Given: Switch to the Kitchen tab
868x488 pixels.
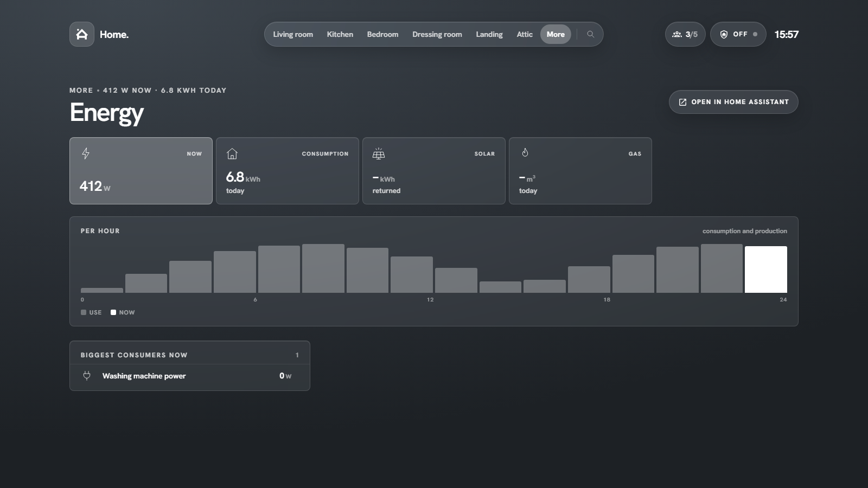Looking at the screenshot, I should tap(340, 34).
